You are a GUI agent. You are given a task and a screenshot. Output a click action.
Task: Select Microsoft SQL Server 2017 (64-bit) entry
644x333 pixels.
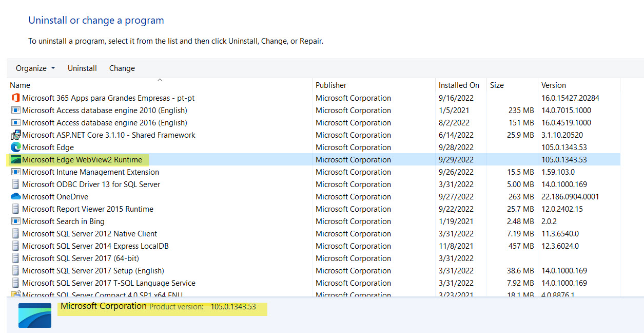81,258
